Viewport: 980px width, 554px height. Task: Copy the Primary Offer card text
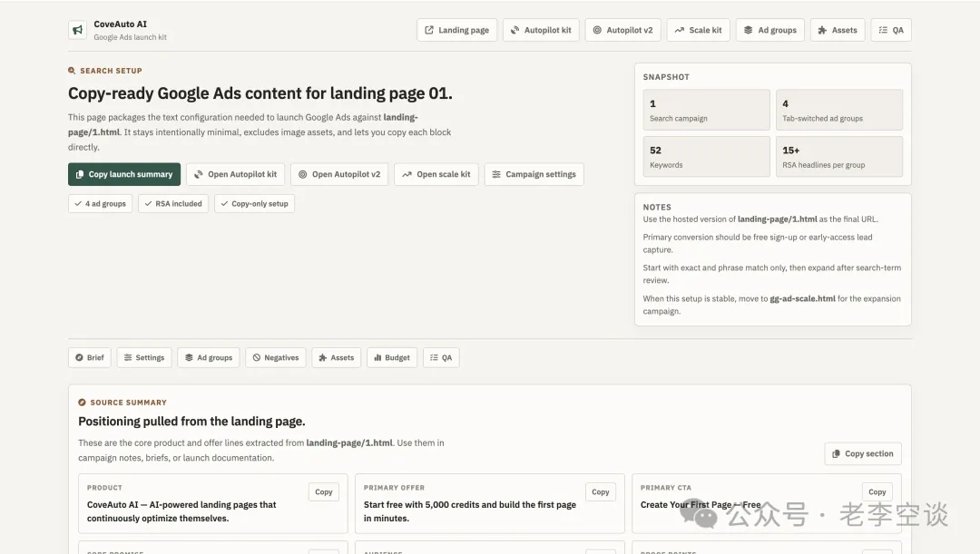[601, 492]
